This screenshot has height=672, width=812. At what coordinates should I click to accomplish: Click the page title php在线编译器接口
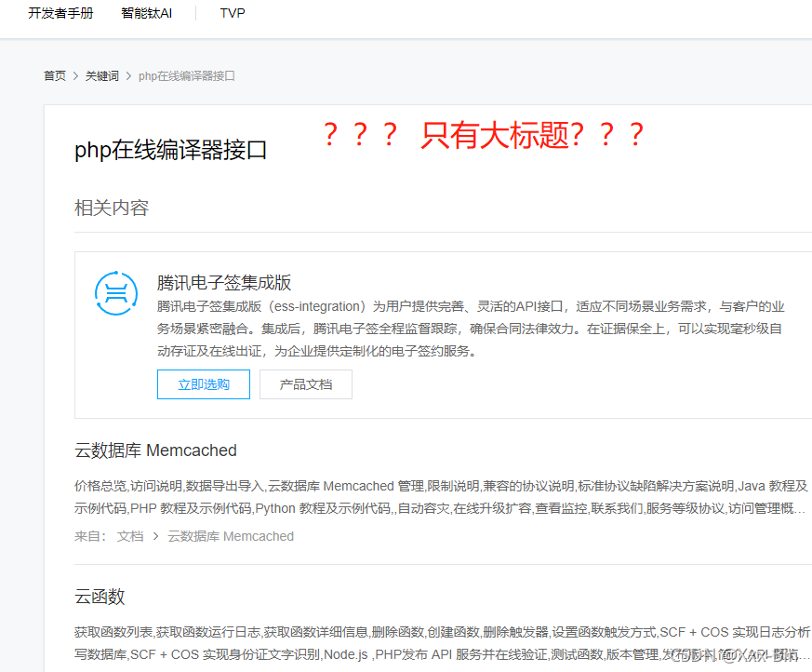coord(170,149)
